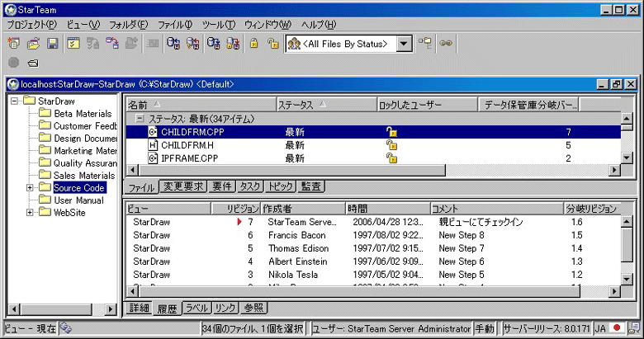Switch to the 詳細 lower tab
Image resolution: width=644 pixels, height=339 pixels.
coord(140,308)
